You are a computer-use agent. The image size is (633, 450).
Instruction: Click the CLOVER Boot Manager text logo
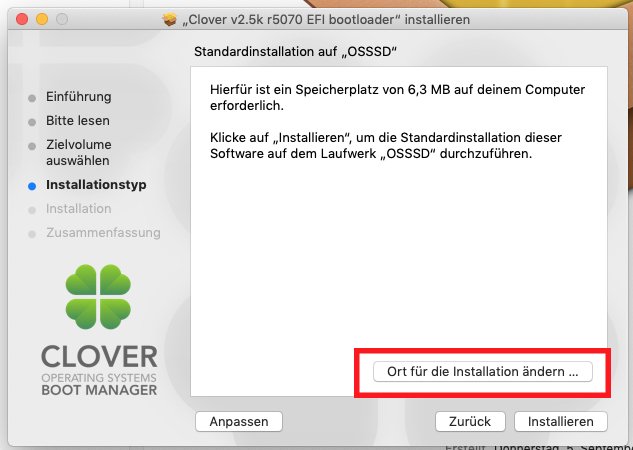[x=99, y=370]
